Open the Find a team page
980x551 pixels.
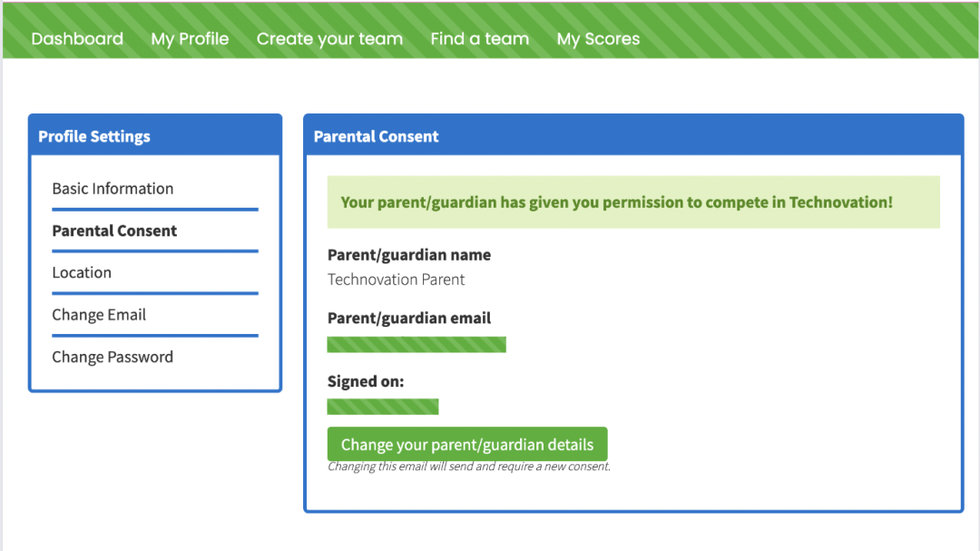tap(479, 39)
